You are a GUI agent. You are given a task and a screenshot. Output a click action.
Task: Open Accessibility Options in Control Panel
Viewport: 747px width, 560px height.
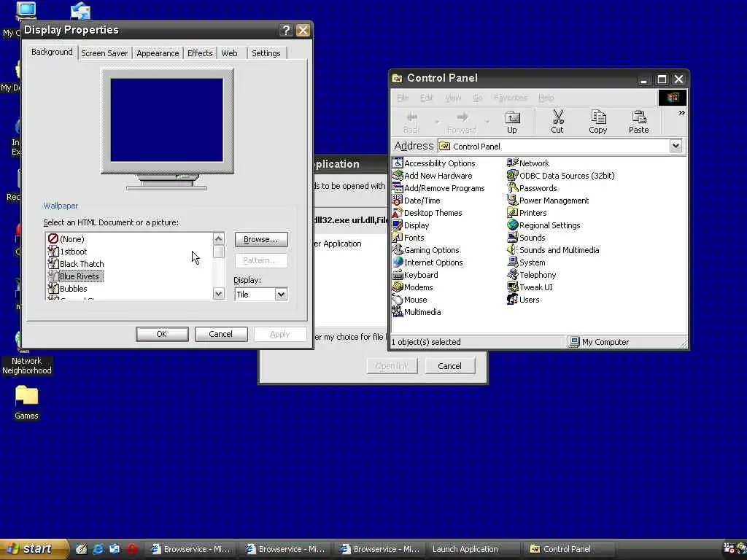[433, 163]
